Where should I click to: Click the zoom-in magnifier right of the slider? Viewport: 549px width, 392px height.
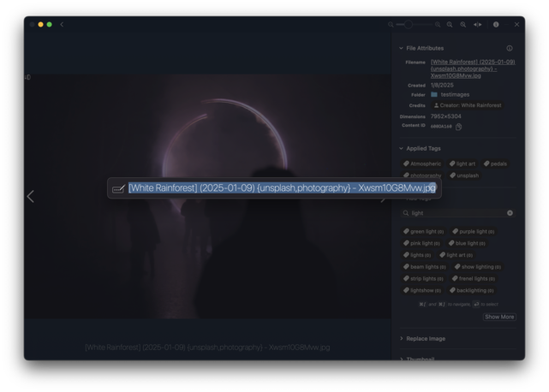[438, 25]
